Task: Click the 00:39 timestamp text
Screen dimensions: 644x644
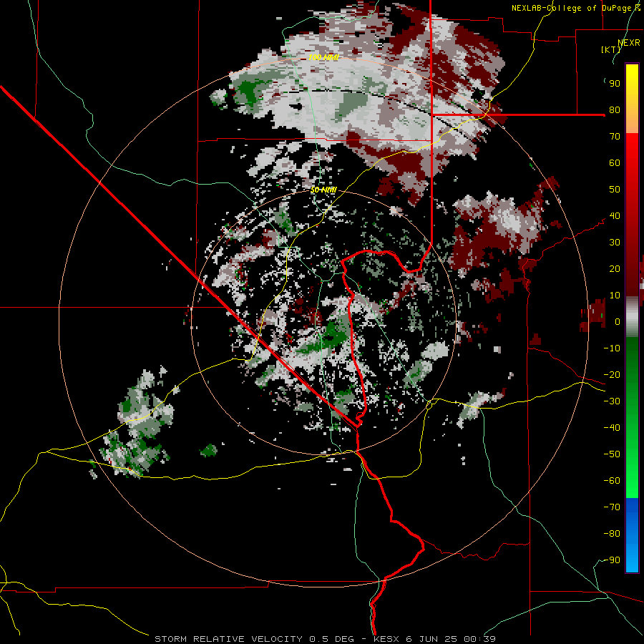Action: tap(479, 639)
